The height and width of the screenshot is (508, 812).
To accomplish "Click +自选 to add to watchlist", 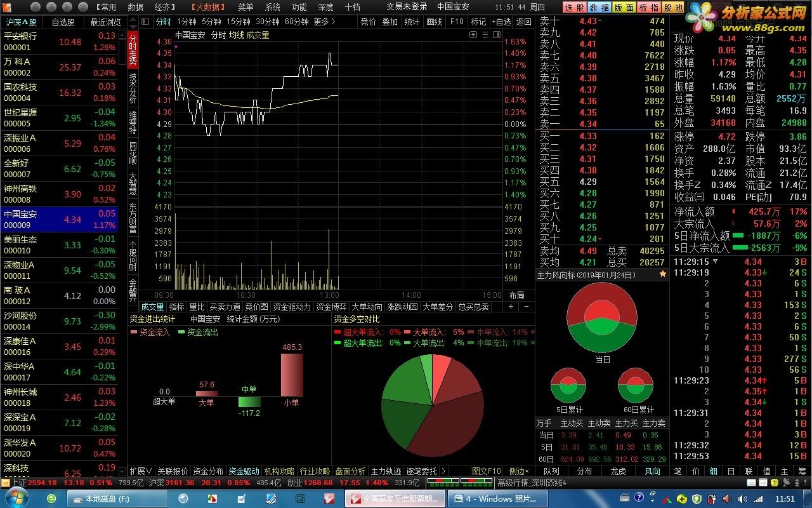I will pyautogui.click(x=501, y=22).
